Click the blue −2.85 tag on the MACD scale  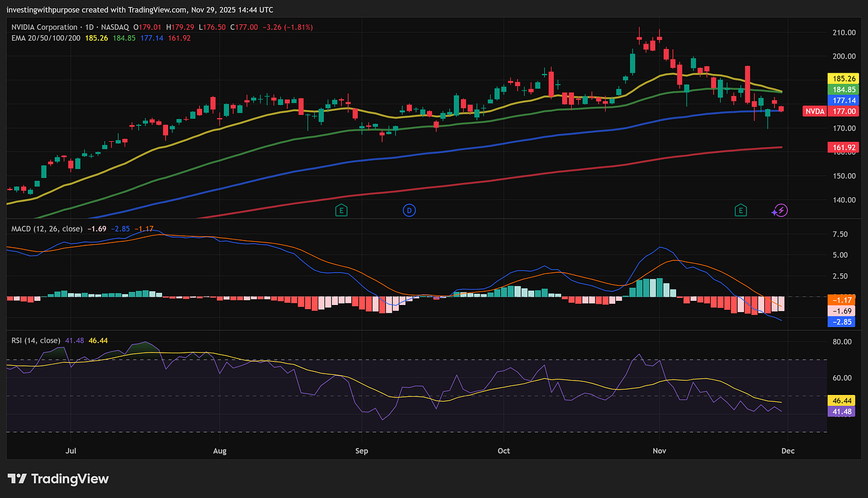(x=842, y=322)
